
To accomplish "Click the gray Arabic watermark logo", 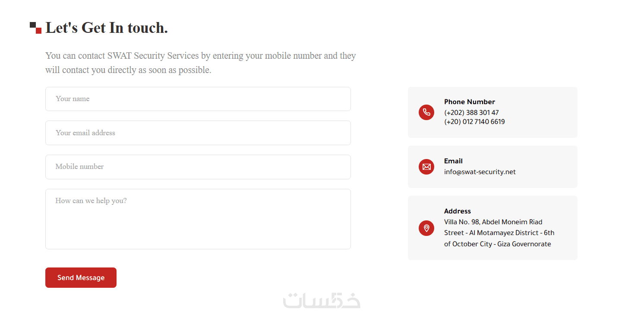I will (322, 300).
